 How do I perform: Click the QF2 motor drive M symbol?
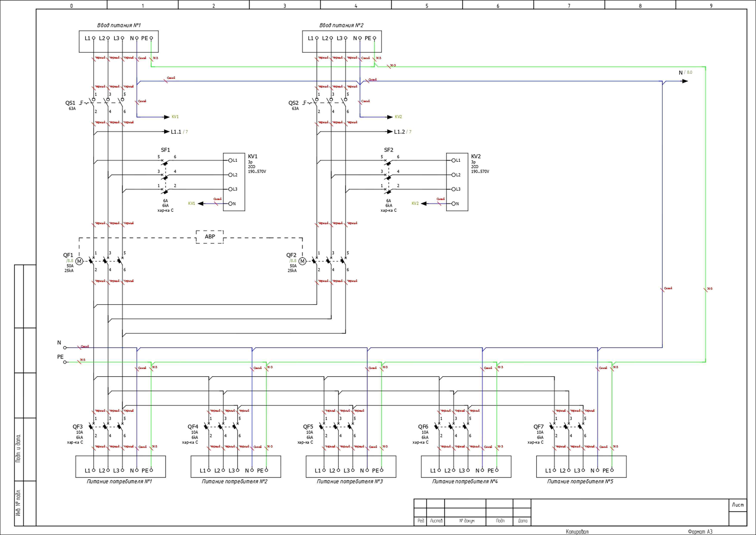click(302, 261)
